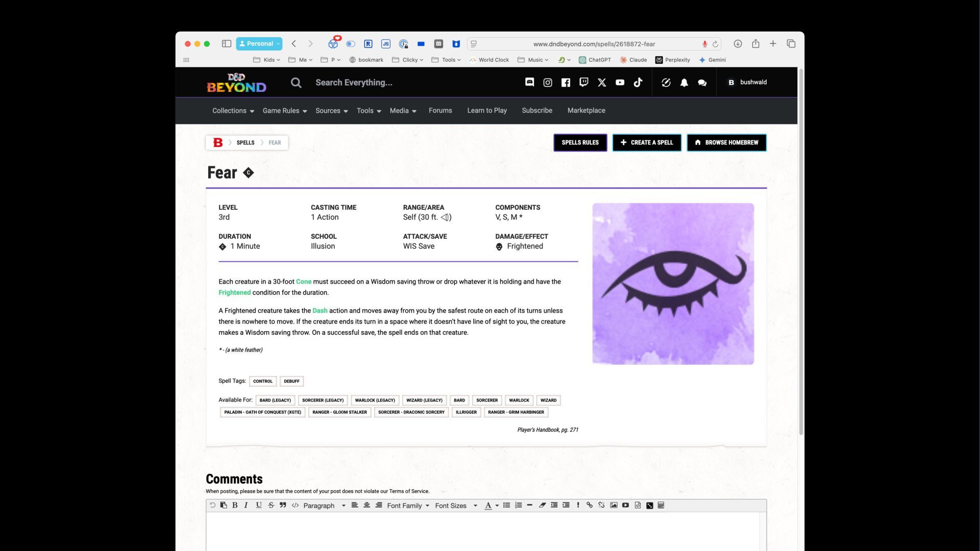Expand the Collections menu
Image resolution: width=980 pixels, height=551 pixels.
click(x=233, y=111)
